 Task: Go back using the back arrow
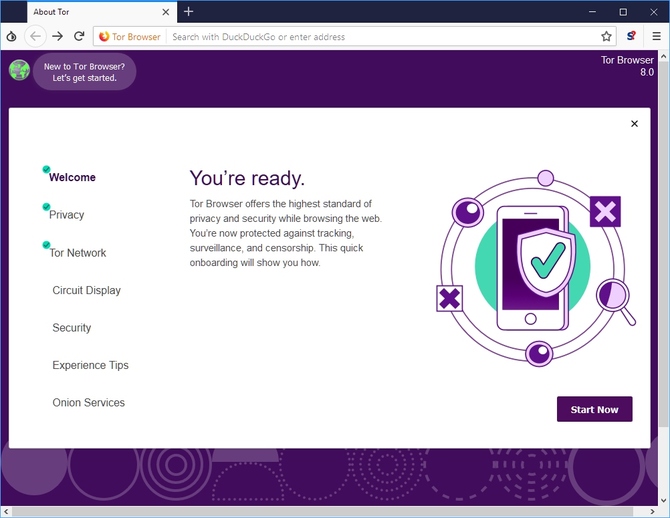click(35, 36)
